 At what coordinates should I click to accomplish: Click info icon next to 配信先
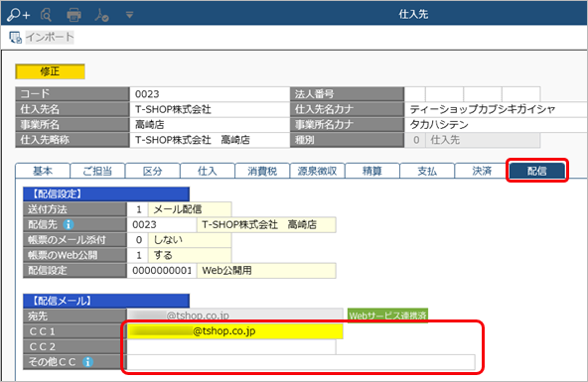(x=69, y=224)
